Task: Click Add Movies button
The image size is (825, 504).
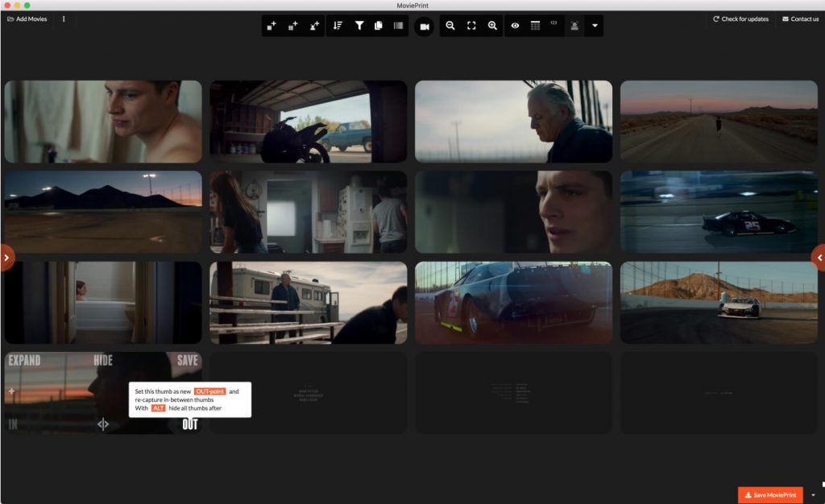Action: (x=27, y=19)
